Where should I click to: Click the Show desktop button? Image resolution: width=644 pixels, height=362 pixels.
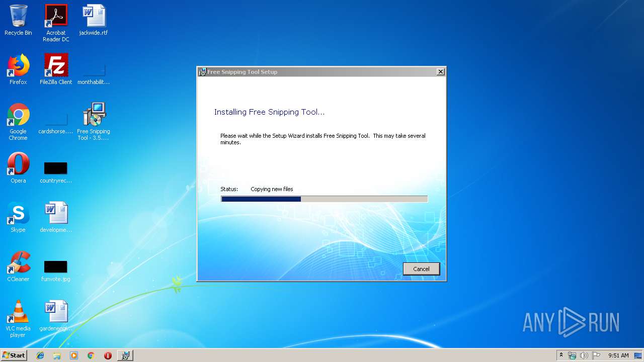[x=638, y=355]
